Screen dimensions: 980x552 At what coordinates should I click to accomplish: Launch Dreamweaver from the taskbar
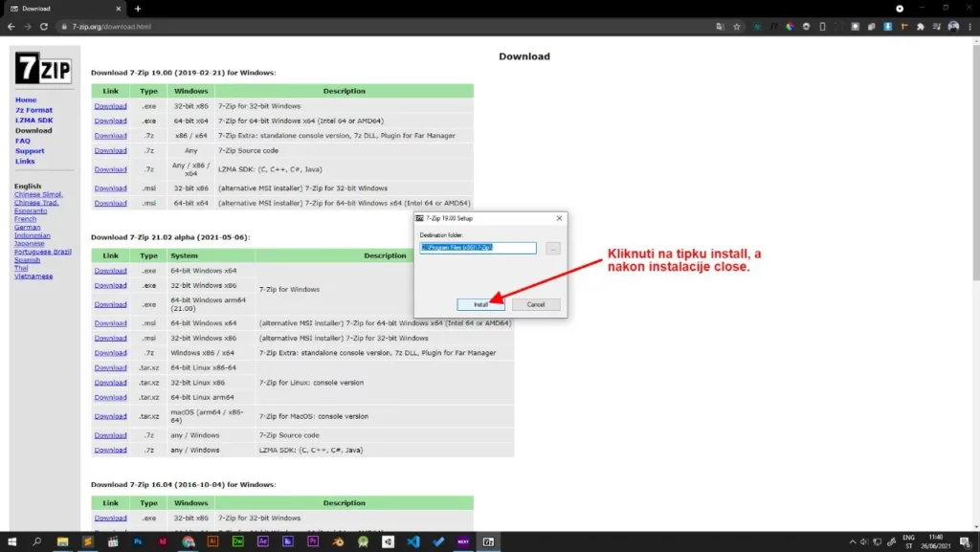point(238,542)
